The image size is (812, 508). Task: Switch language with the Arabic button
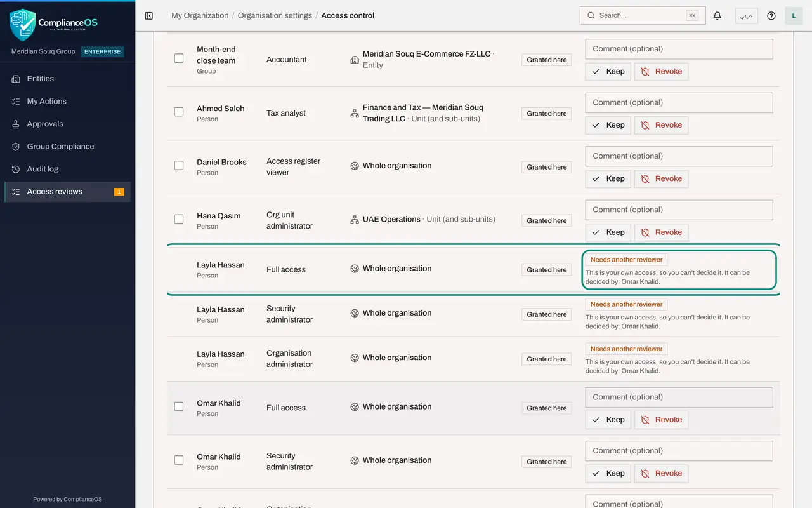pyautogui.click(x=747, y=16)
